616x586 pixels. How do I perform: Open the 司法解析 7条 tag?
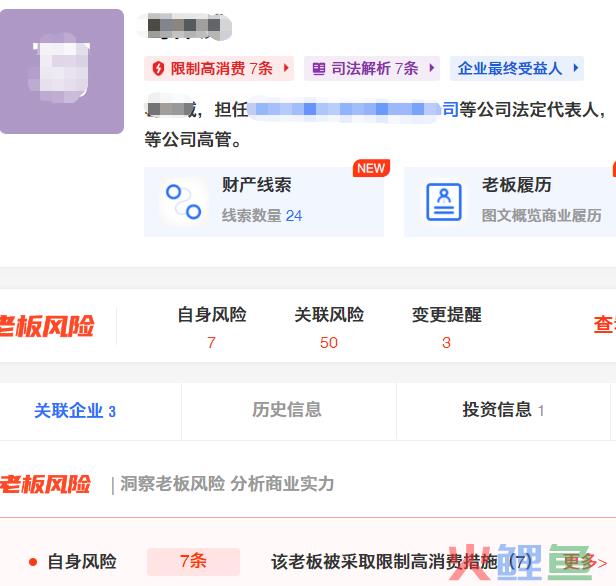372,68
